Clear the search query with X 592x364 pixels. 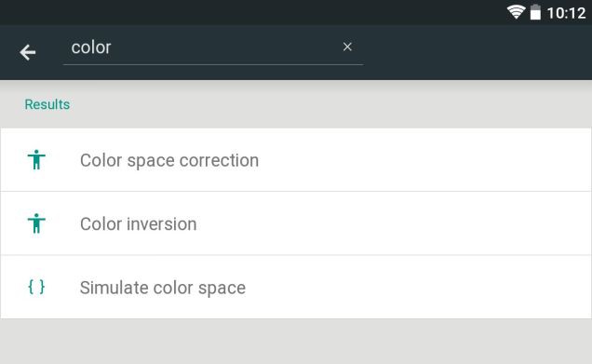pos(347,47)
